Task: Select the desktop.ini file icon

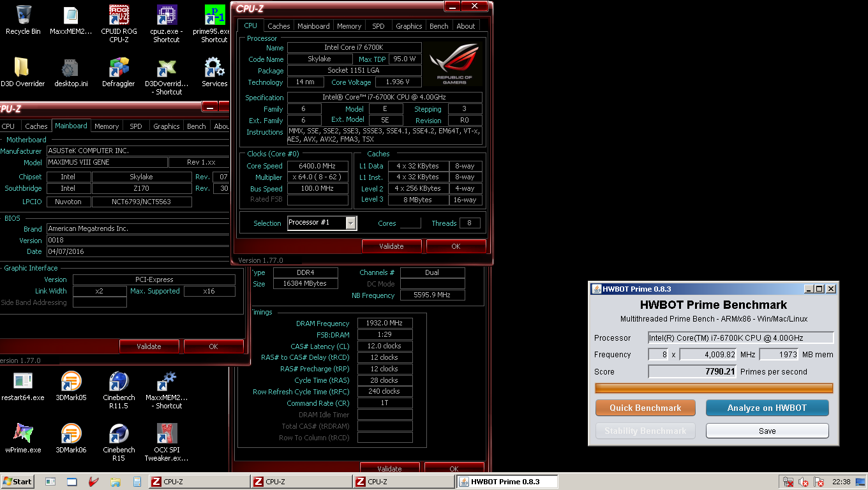Action: 70,72
